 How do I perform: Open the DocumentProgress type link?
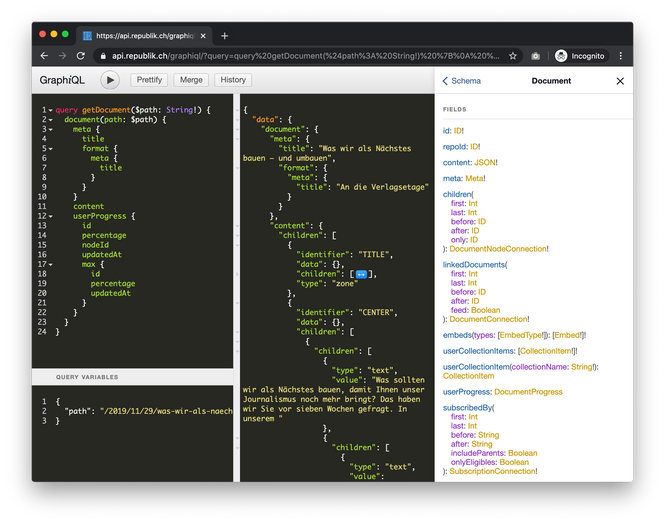pyautogui.click(x=526, y=392)
